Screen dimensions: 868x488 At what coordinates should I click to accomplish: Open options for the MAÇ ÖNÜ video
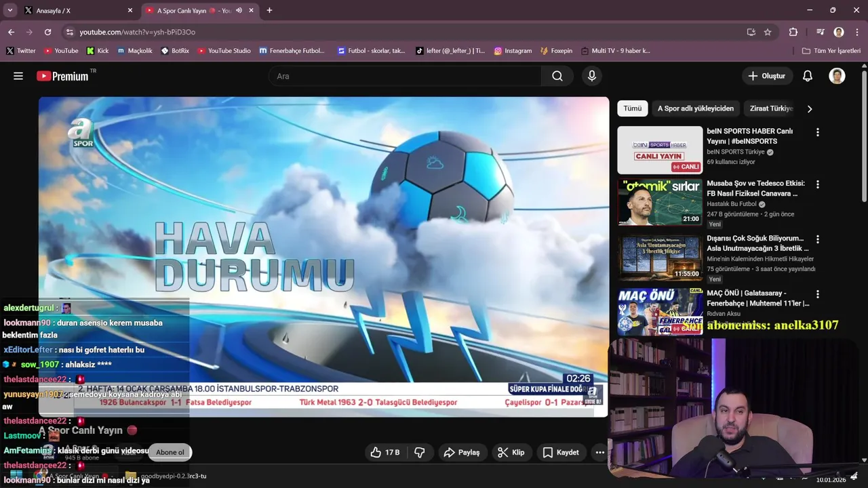click(817, 294)
